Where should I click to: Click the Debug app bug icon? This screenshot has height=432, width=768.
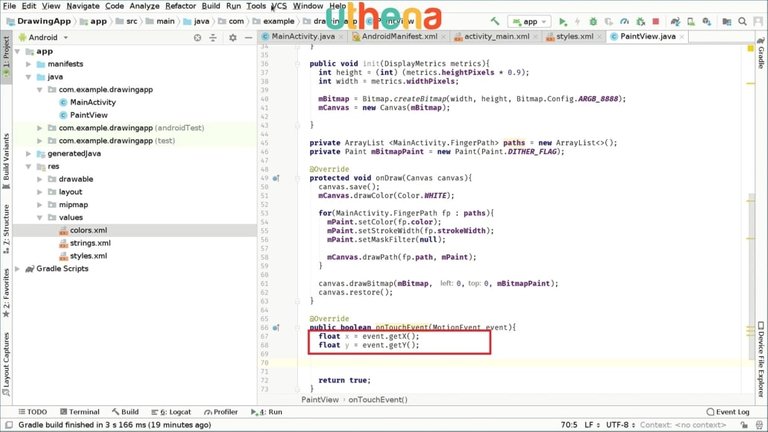click(595, 21)
